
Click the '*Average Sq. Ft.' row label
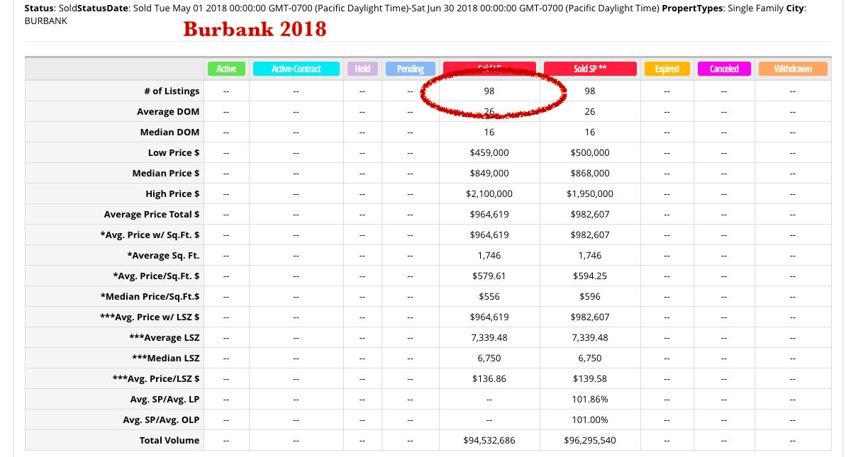pos(163,255)
